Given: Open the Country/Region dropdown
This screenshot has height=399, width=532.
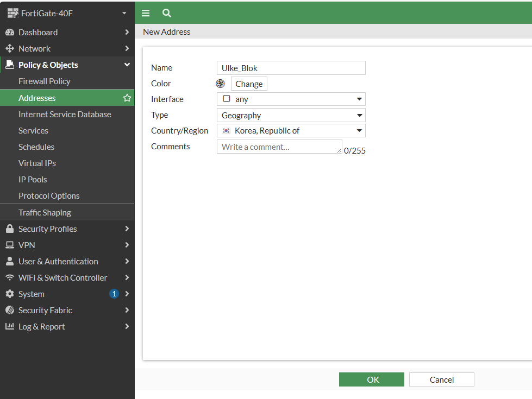Looking at the screenshot, I should coord(291,130).
